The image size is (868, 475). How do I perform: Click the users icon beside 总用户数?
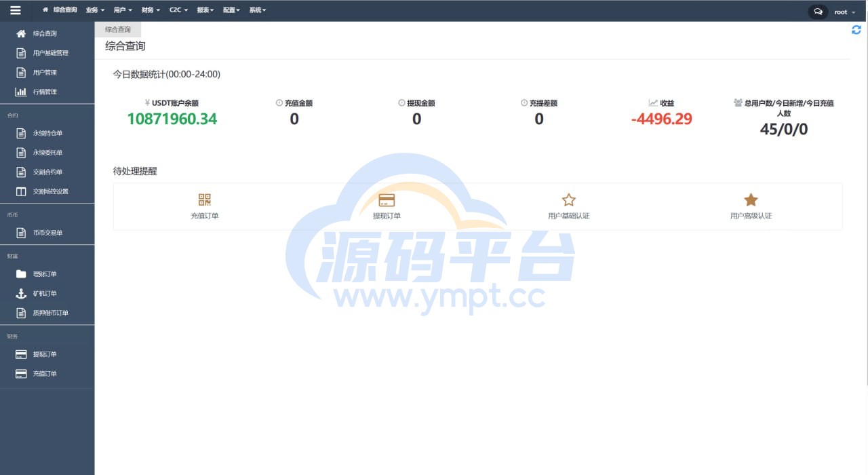pyautogui.click(x=738, y=103)
